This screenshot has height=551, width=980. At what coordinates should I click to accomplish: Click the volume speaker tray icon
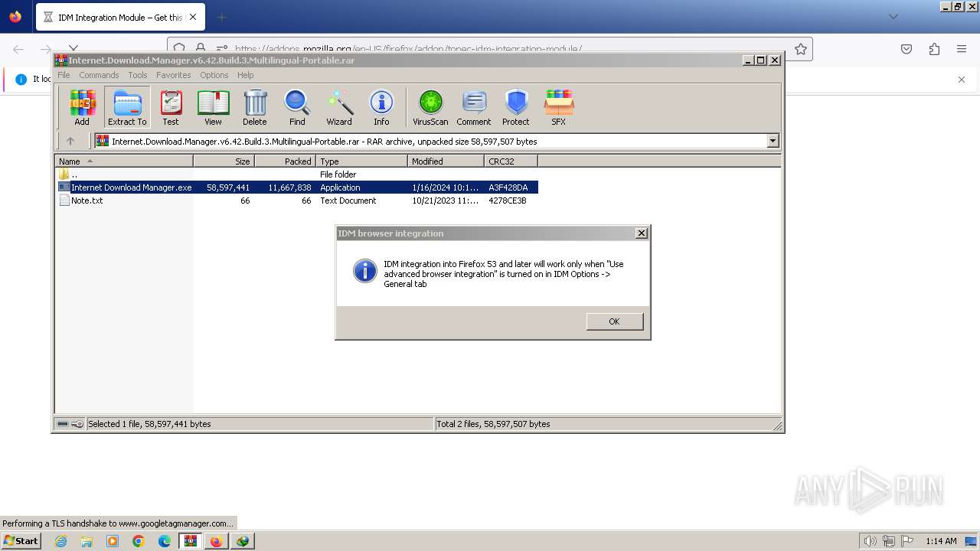(x=871, y=541)
